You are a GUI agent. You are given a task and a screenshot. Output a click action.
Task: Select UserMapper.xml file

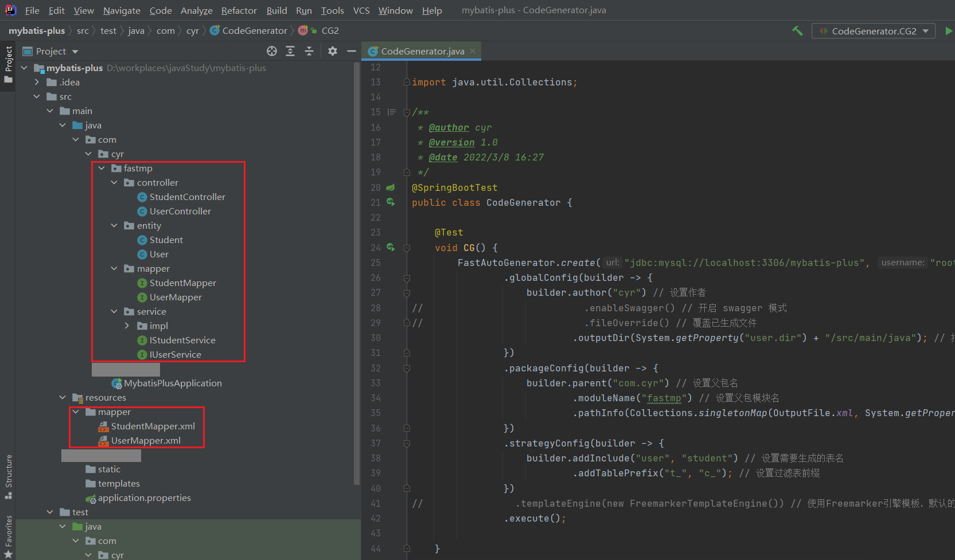tap(146, 440)
